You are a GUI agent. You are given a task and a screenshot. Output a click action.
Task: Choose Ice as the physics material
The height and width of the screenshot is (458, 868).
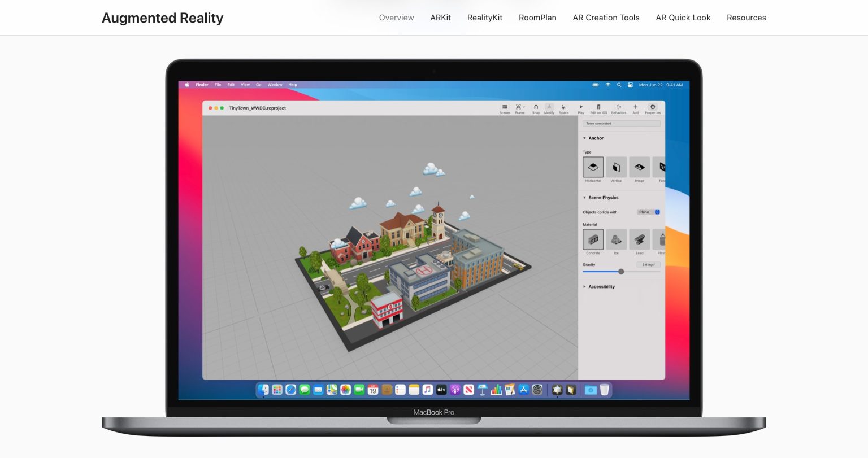click(616, 239)
